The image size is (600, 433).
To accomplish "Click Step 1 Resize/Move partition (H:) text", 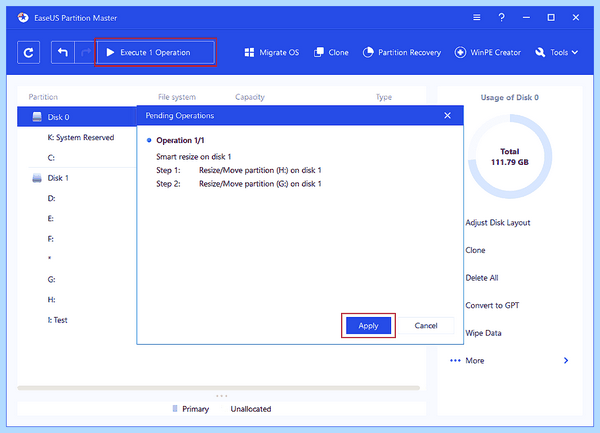I will [x=260, y=170].
